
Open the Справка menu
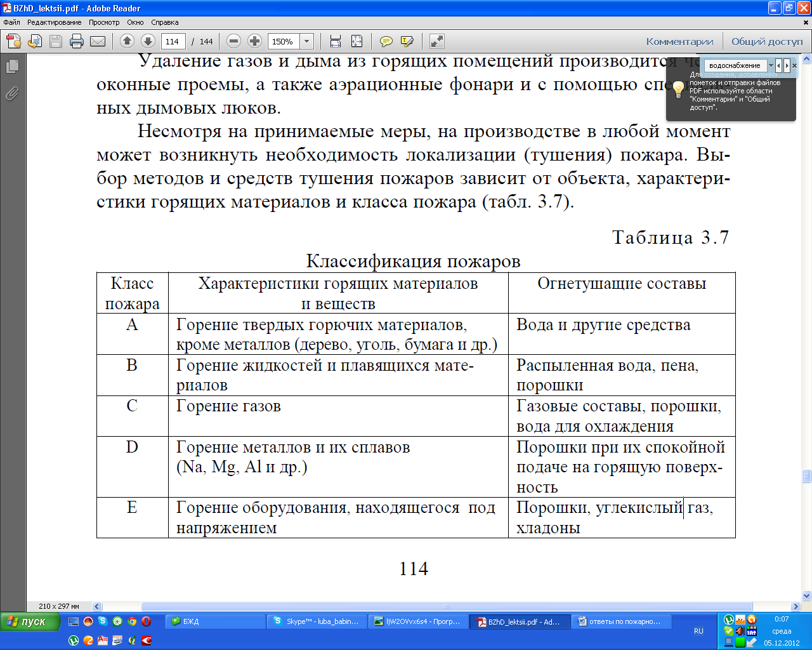click(x=165, y=22)
